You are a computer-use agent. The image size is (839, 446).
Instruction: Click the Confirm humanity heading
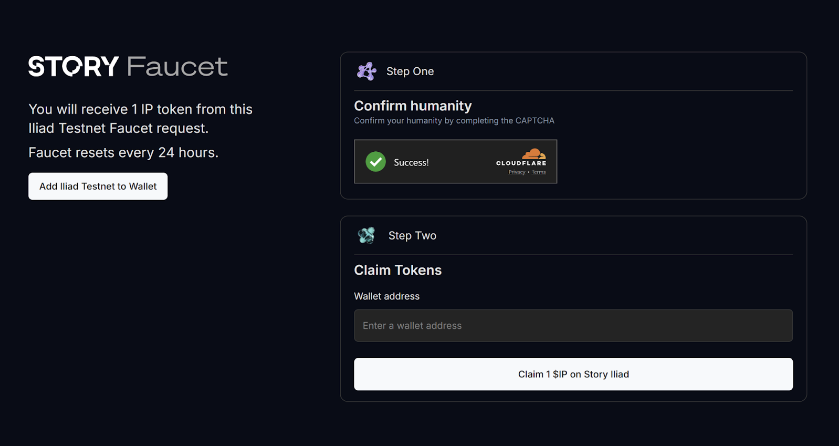[x=413, y=105]
